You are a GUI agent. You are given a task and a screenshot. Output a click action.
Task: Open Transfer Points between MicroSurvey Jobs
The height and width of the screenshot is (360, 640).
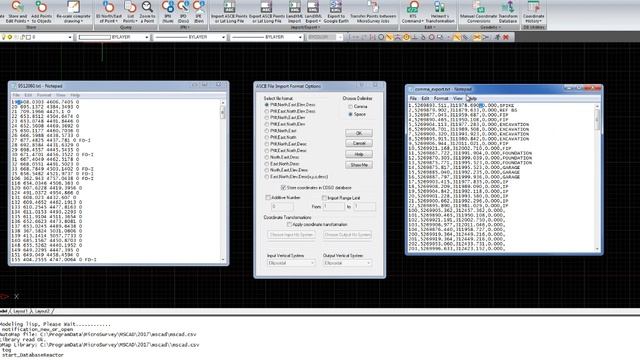pyautogui.click(x=373, y=12)
